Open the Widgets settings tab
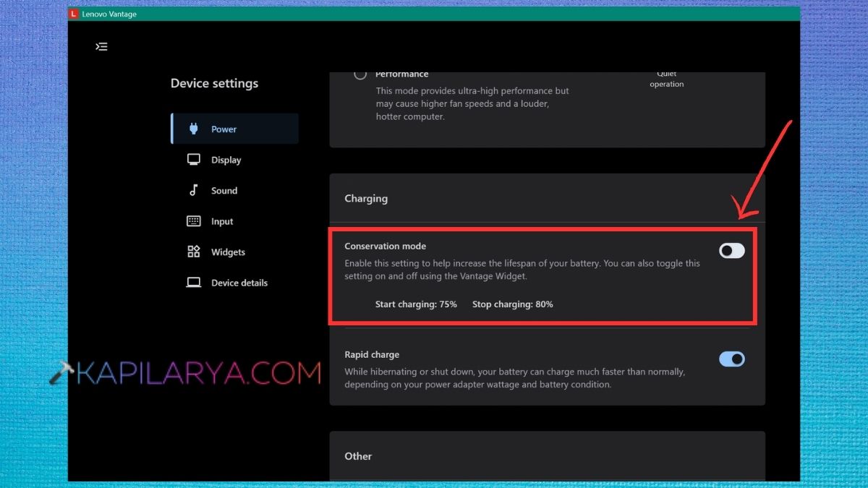The image size is (868, 488). point(234,252)
